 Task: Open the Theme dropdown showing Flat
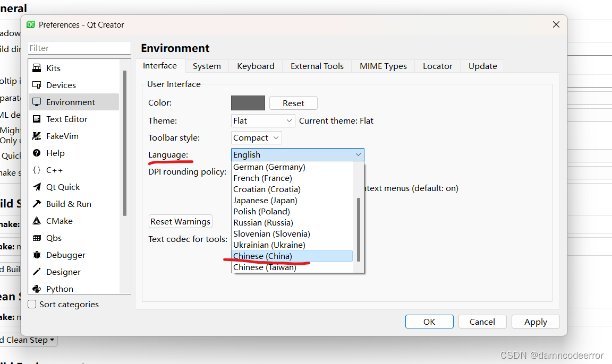pos(263,121)
